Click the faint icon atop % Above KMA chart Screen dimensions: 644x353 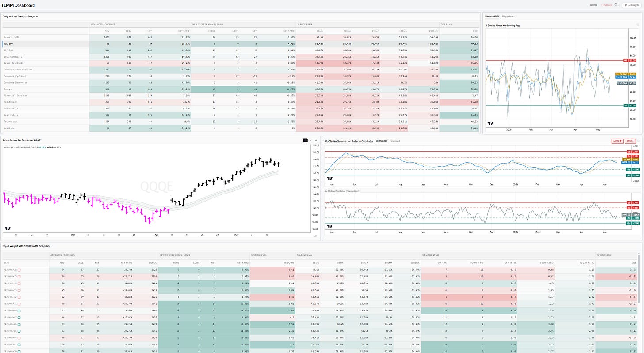point(637,25)
